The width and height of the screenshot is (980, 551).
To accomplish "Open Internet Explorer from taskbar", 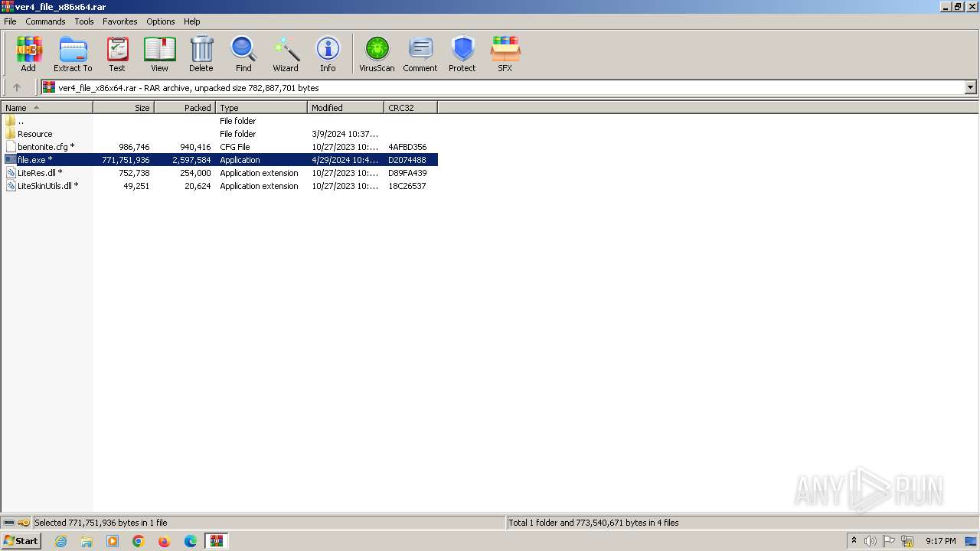I will (60, 541).
